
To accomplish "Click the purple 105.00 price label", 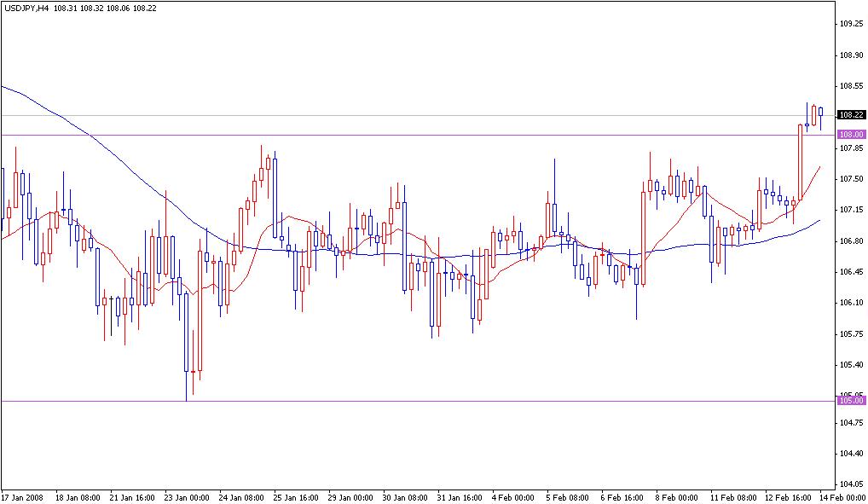I will (x=850, y=401).
